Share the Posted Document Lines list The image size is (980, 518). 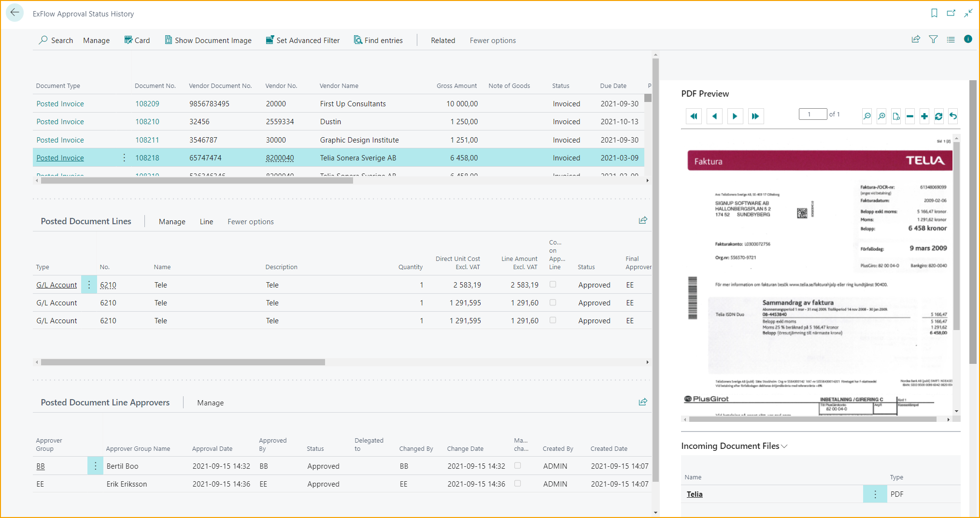(x=643, y=221)
